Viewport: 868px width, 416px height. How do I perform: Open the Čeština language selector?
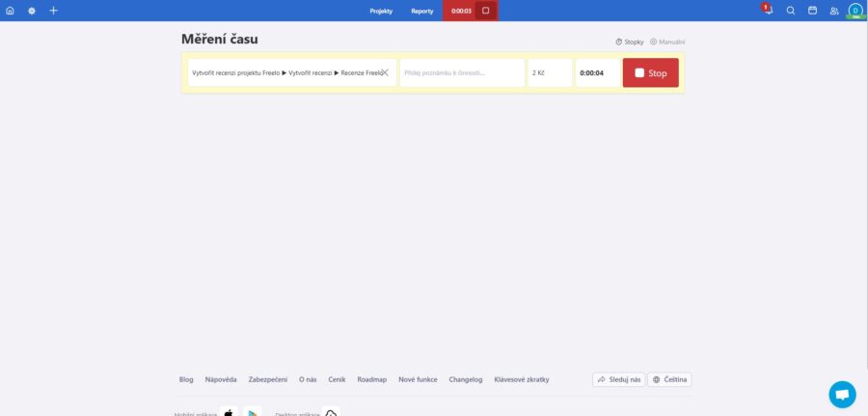coord(669,379)
